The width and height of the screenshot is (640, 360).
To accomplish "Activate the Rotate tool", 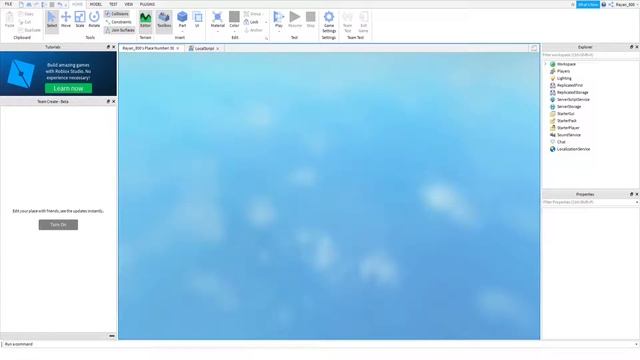I will (94, 20).
